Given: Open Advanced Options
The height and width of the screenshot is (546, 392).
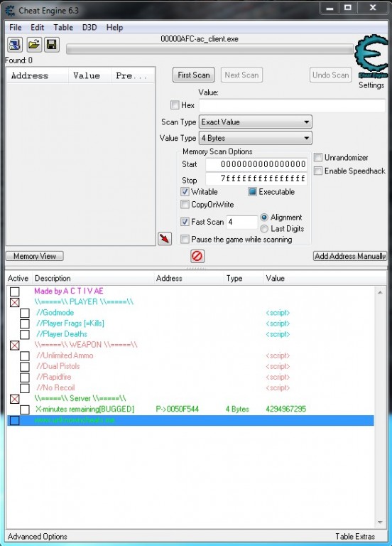Looking at the screenshot, I should coord(37,537).
